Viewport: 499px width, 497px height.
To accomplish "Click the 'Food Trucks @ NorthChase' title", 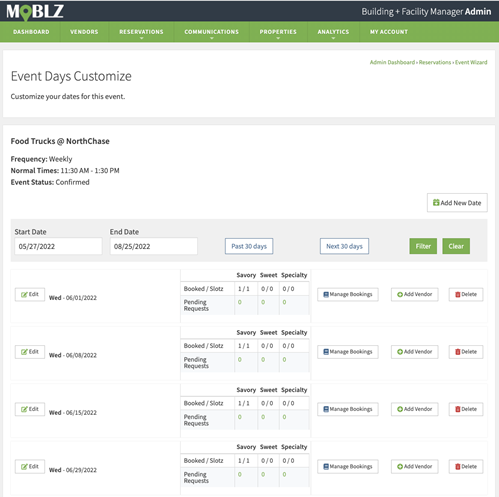I will pos(60,141).
